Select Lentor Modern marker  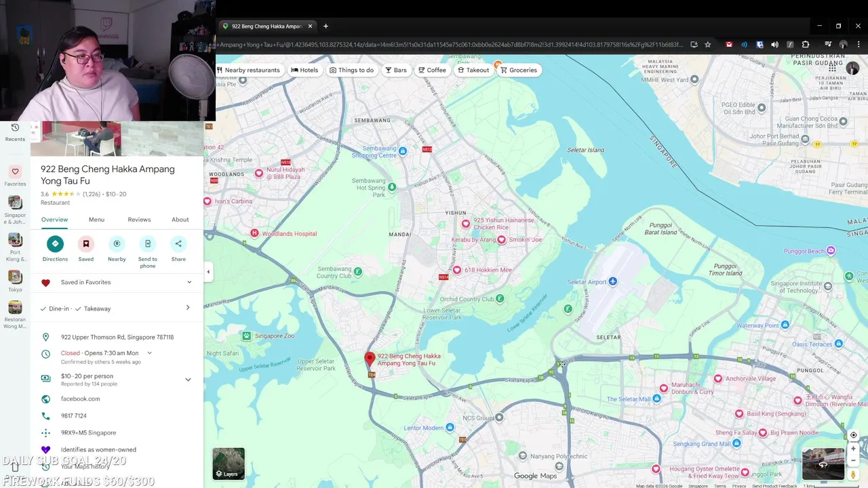tap(450, 428)
